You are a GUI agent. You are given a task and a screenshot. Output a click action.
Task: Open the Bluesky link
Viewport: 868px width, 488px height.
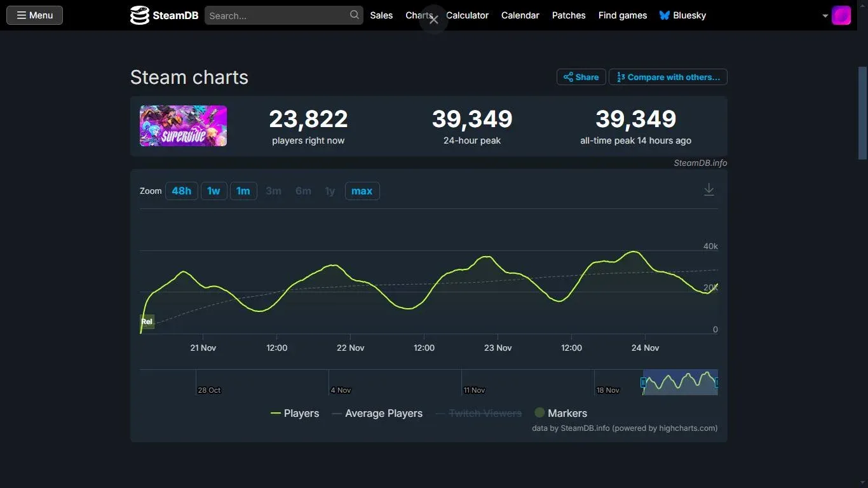point(682,15)
